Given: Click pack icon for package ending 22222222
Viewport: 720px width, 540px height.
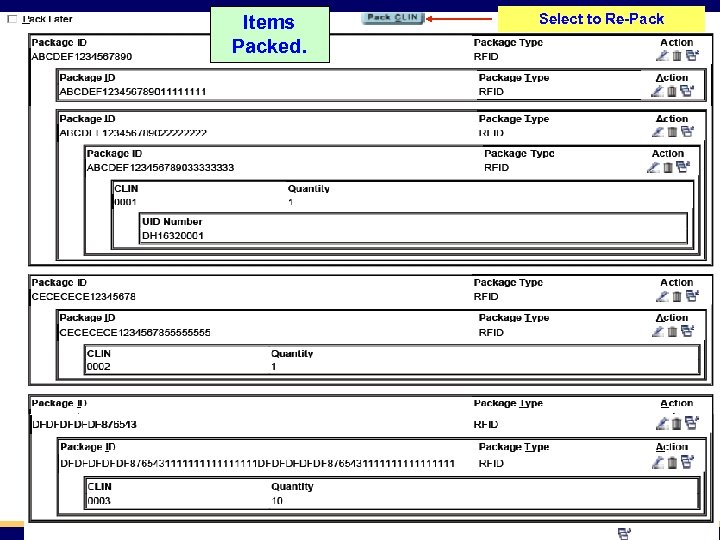Looking at the screenshot, I should (687, 131).
